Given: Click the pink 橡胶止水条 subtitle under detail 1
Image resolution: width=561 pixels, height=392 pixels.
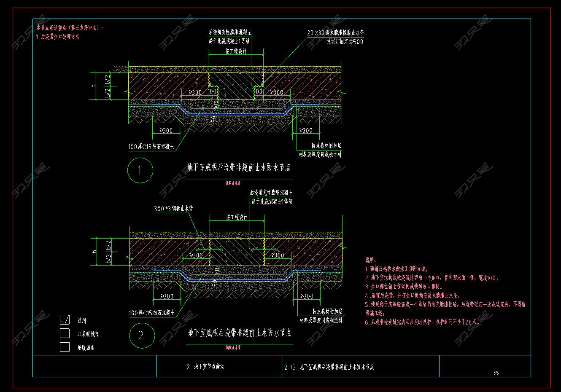Looking at the screenshot, I should coord(233,183).
